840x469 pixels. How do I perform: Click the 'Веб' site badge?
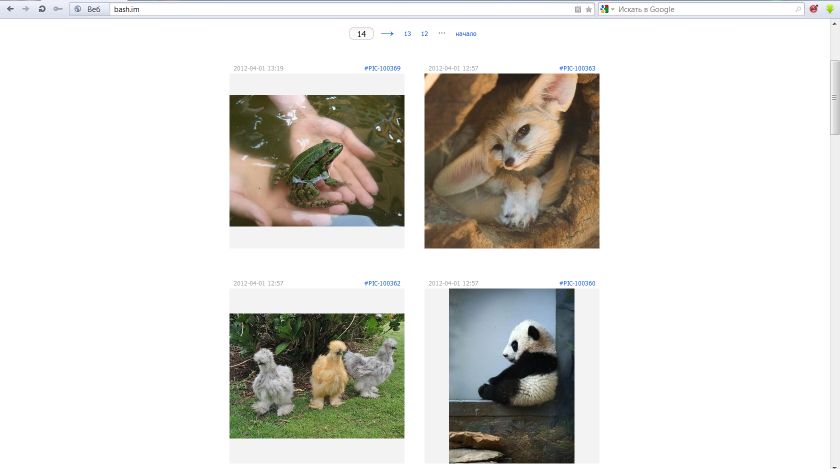click(89, 9)
